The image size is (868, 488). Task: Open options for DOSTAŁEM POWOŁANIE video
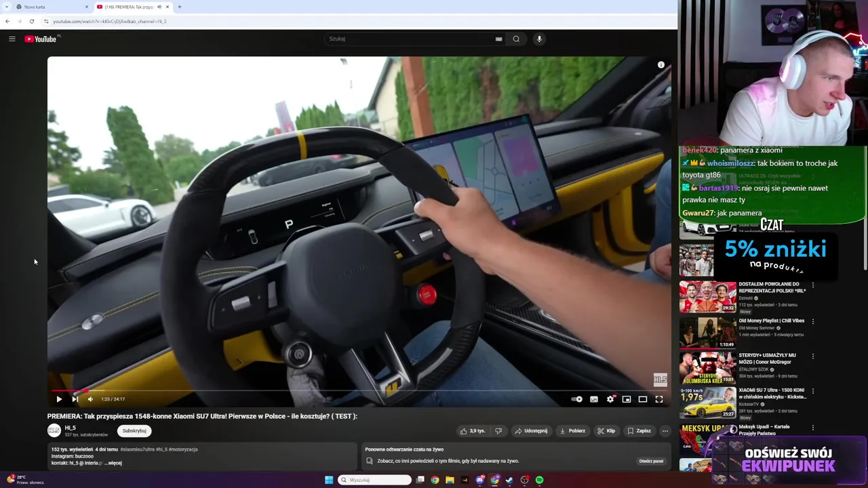(813, 285)
